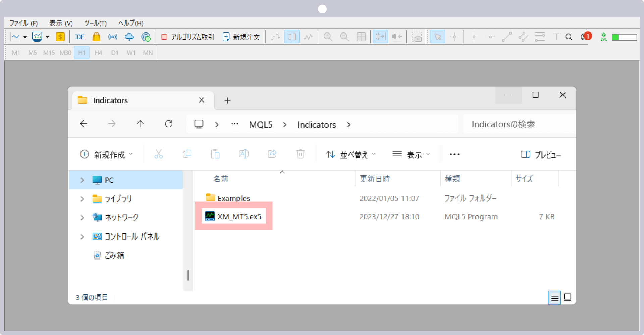
Task: Open the Help menu
Action: [x=131, y=23]
